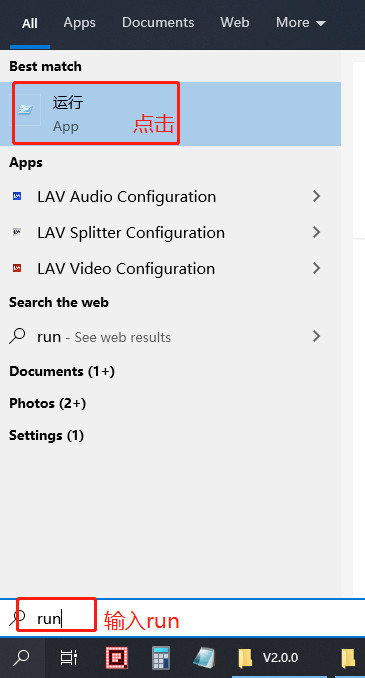Screen dimensions: 365x678
Task: Open Task View from the taskbar
Action: [68, 658]
